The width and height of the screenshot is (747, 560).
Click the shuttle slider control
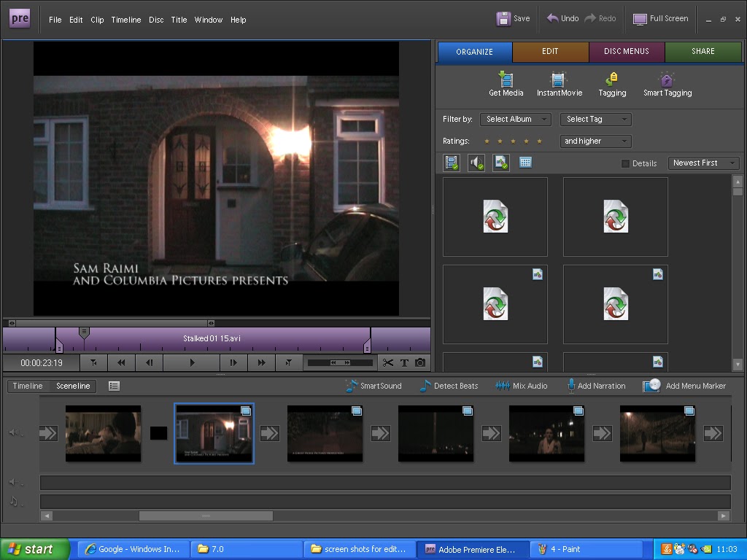[x=340, y=363]
